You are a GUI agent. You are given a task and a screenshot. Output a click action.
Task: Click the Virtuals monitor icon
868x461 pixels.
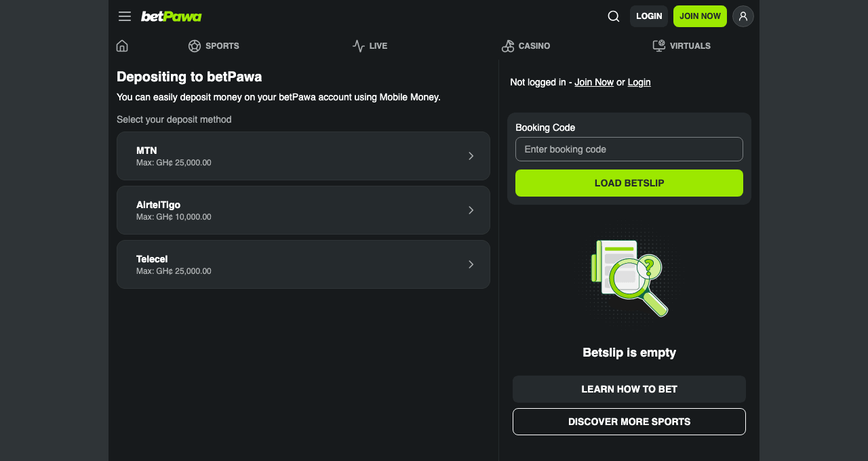click(x=659, y=45)
